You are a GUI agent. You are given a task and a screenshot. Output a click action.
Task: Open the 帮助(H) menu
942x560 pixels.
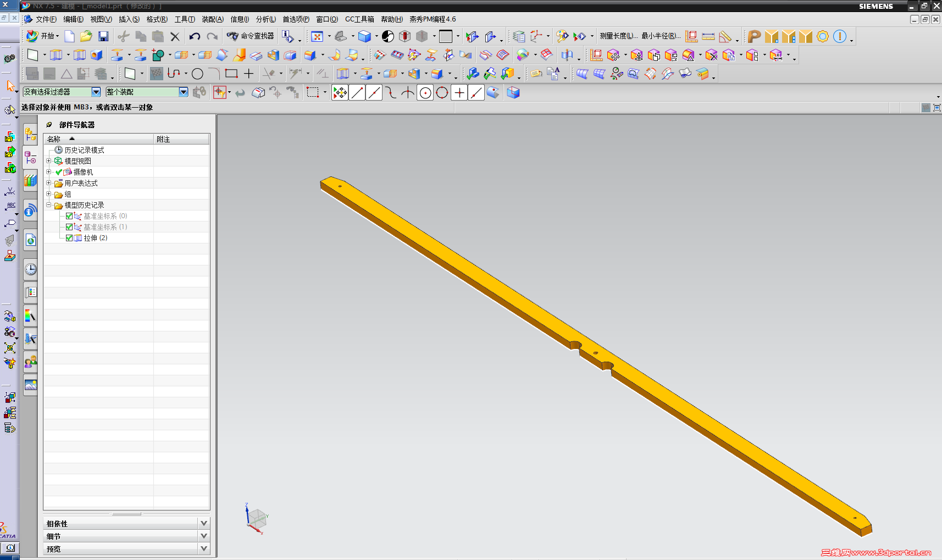[392, 19]
